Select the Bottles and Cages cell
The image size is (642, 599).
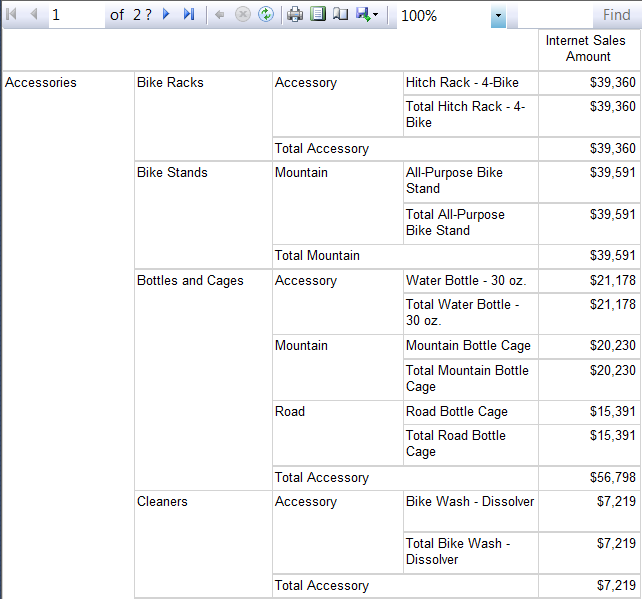tap(203, 380)
